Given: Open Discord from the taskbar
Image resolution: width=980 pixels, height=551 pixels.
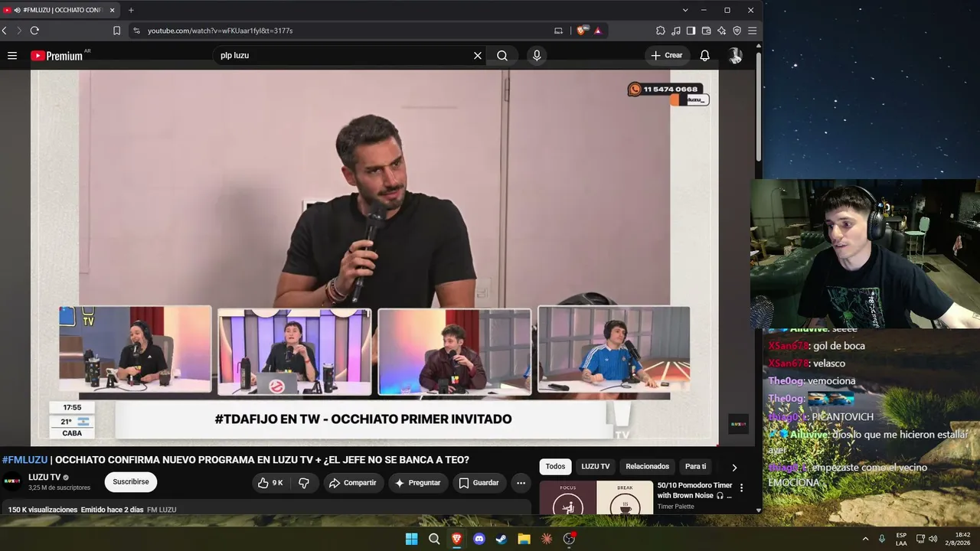Looking at the screenshot, I should tap(479, 539).
